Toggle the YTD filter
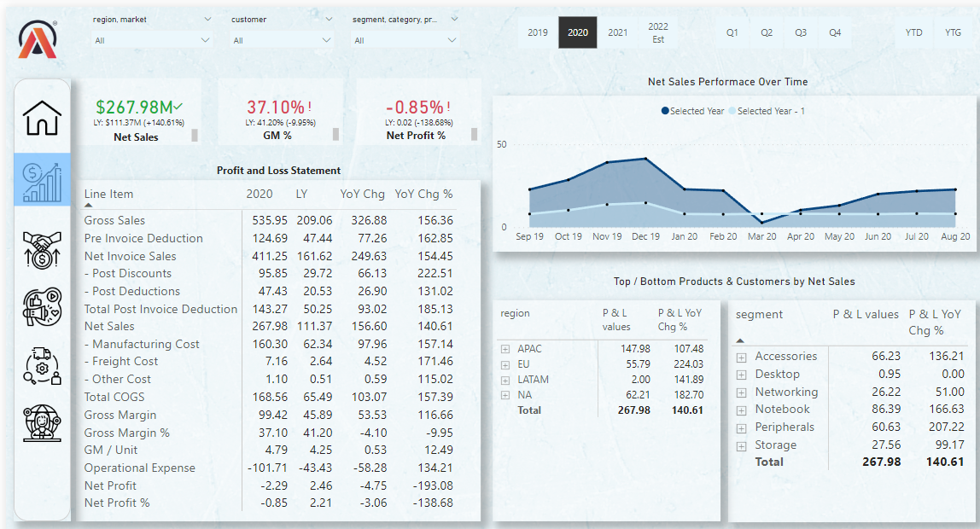 (913, 32)
